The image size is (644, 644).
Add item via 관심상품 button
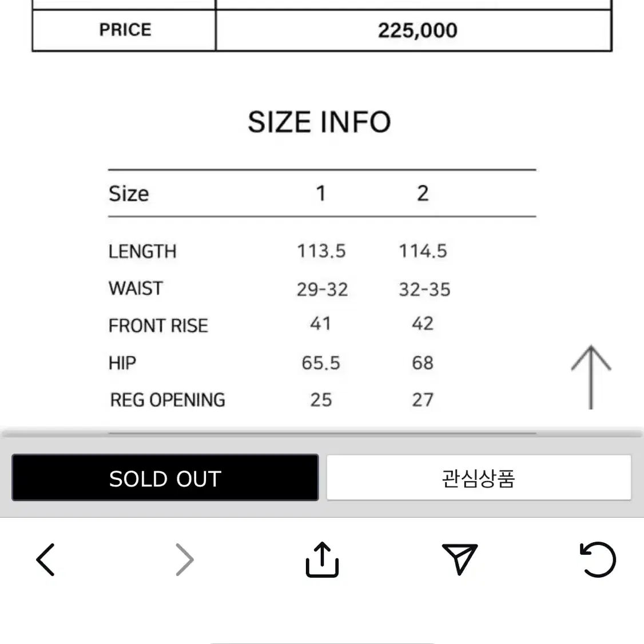479,478
